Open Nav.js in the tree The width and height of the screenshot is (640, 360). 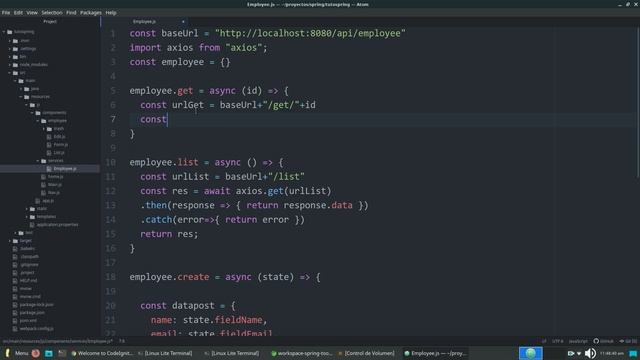click(x=53, y=193)
